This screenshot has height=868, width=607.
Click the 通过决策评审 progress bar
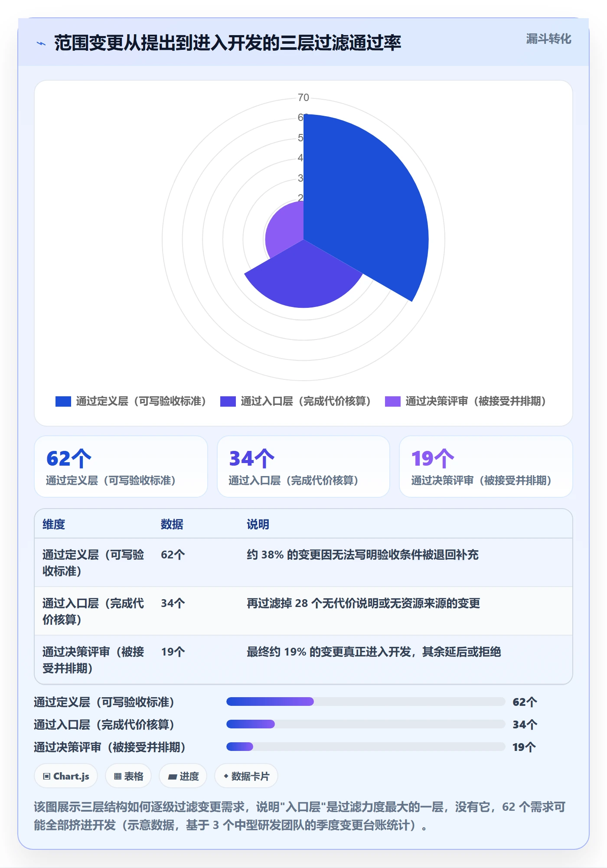[366, 747]
